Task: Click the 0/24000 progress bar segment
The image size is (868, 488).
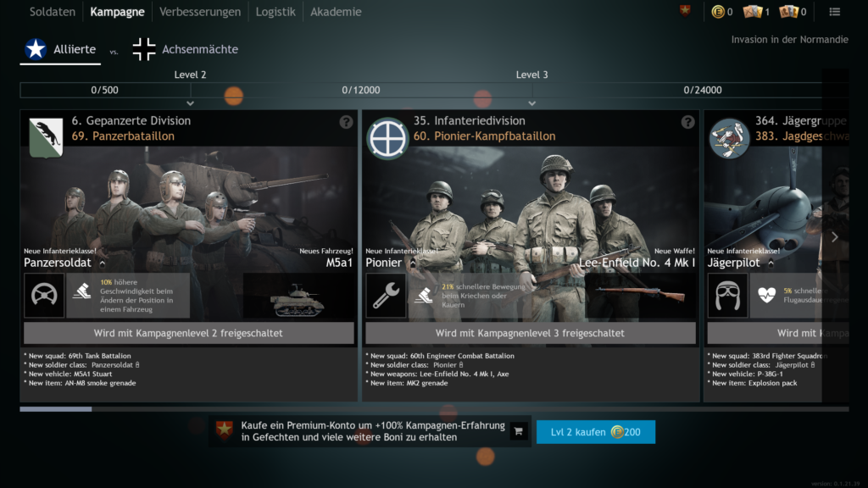Action: [x=690, y=90]
